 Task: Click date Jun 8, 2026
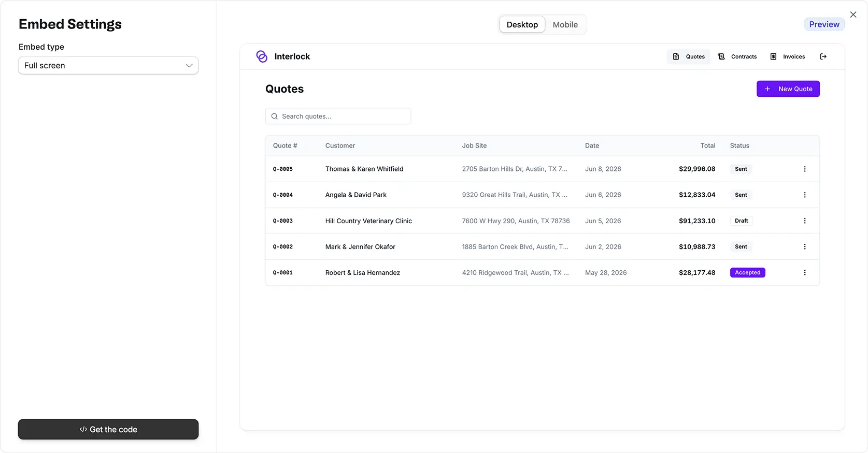coord(603,169)
